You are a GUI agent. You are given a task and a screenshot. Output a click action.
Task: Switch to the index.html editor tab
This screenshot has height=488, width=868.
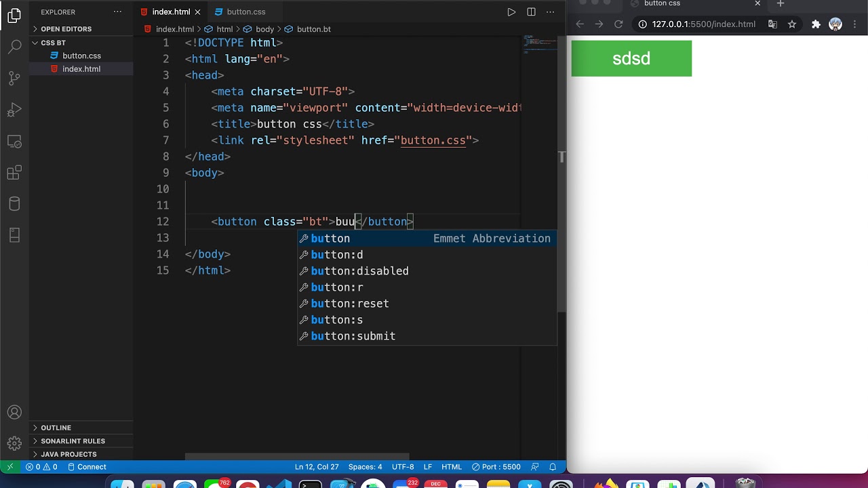pos(171,12)
